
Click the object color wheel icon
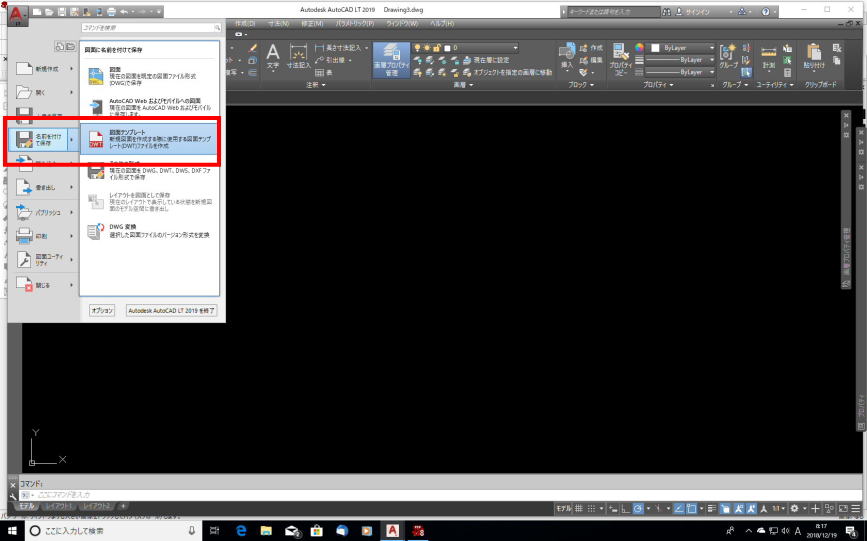pos(639,48)
